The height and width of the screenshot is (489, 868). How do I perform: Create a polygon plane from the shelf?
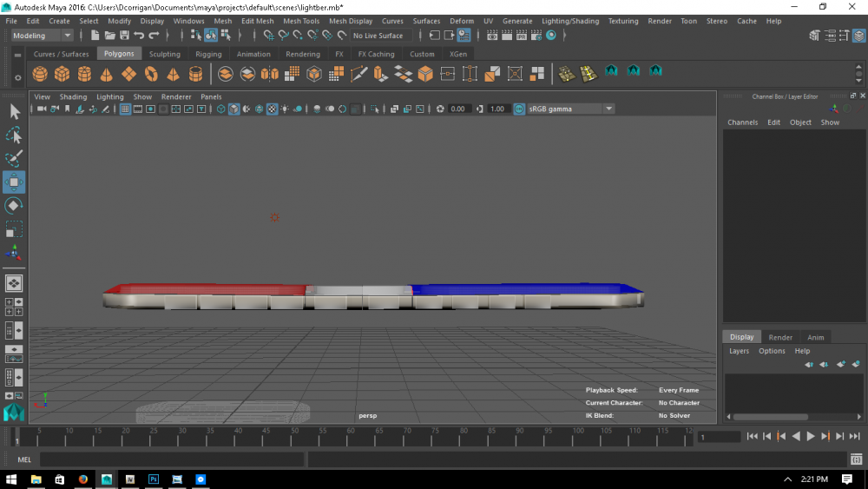[x=129, y=74]
